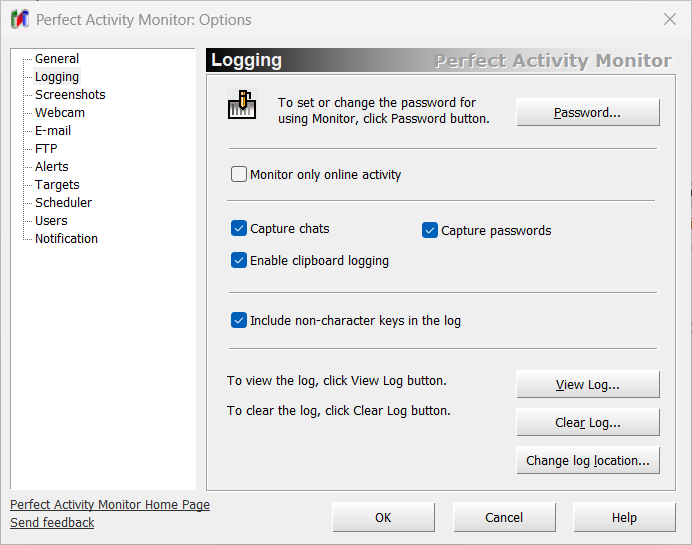Viewport: 692px width, 545px height.
Task: Click Change log location button
Action: pos(587,461)
